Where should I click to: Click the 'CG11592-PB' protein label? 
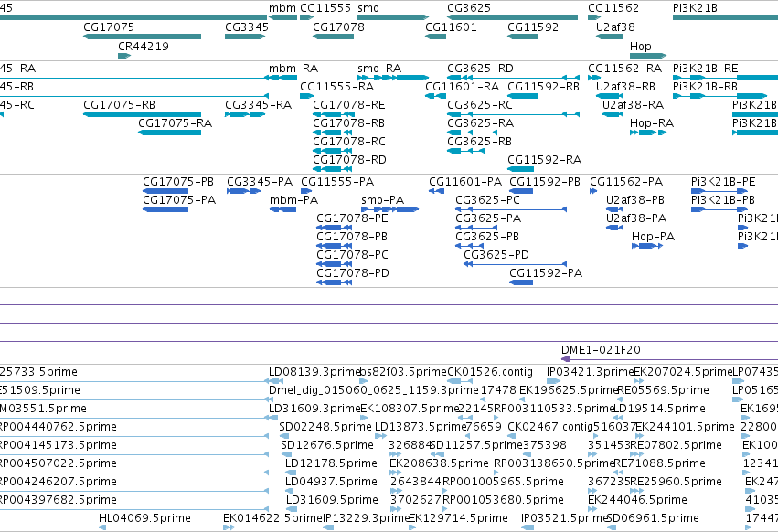coord(545,182)
